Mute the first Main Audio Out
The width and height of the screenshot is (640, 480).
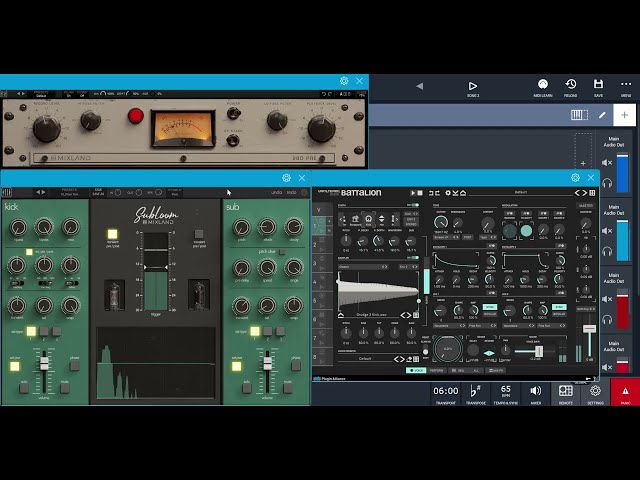(607, 162)
